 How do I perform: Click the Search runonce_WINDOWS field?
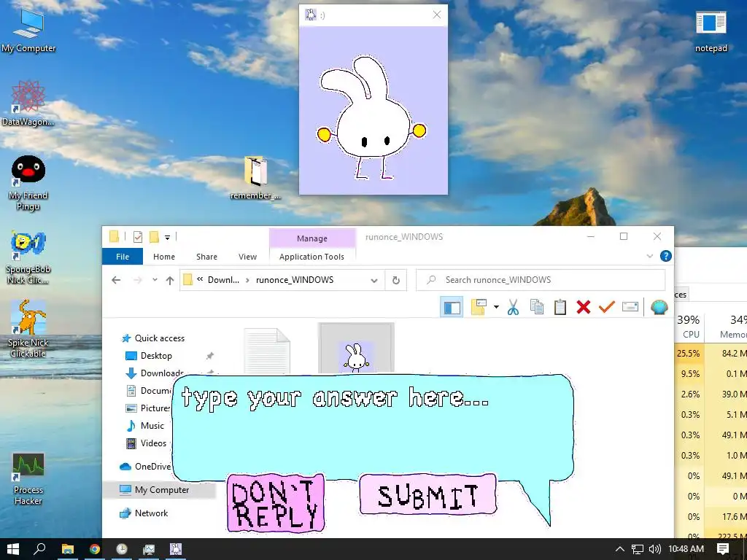coord(541,280)
